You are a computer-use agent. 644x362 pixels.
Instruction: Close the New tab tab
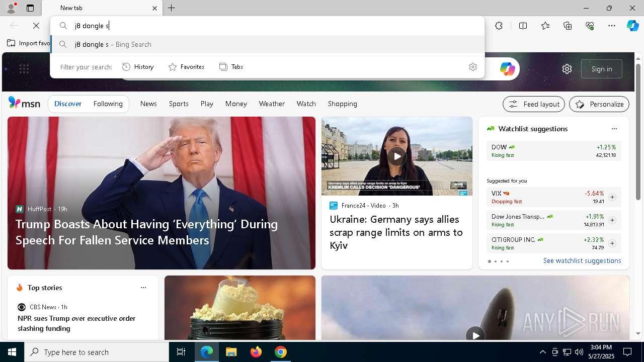[155, 8]
